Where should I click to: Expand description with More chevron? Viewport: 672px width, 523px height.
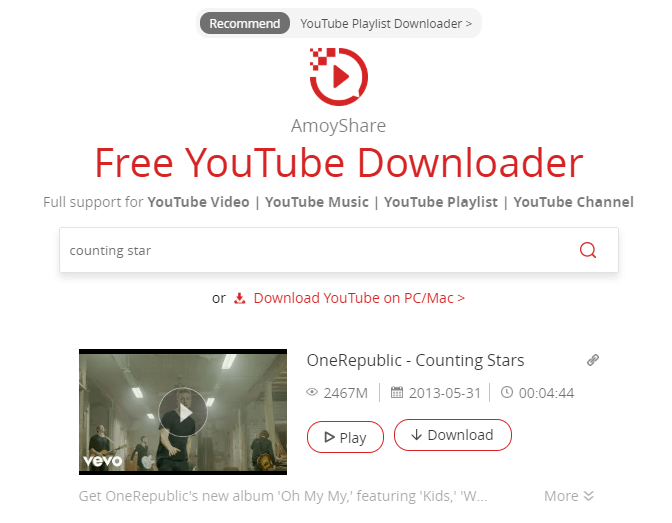[x=569, y=496]
